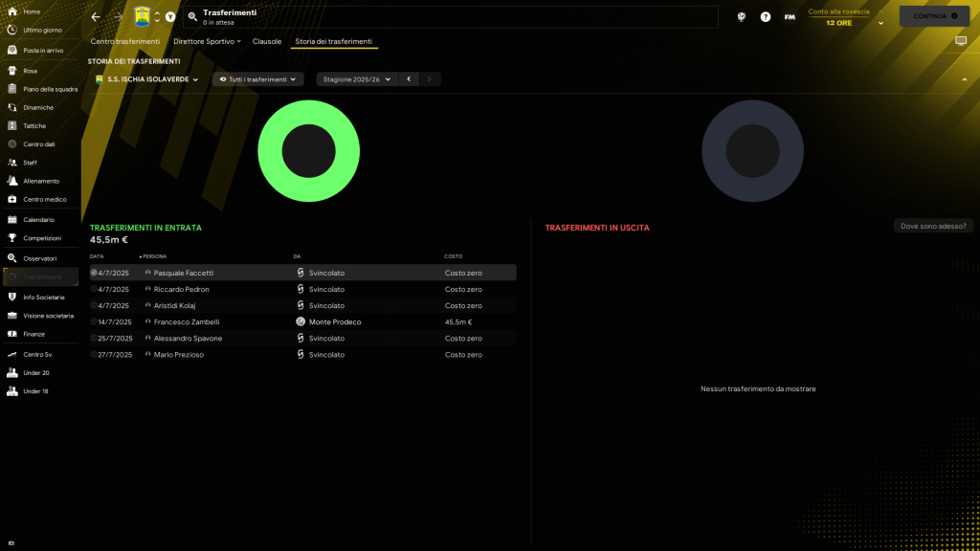The image size is (980, 551).
Task: Open the Home icon in sidebar
Action: click(12, 11)
